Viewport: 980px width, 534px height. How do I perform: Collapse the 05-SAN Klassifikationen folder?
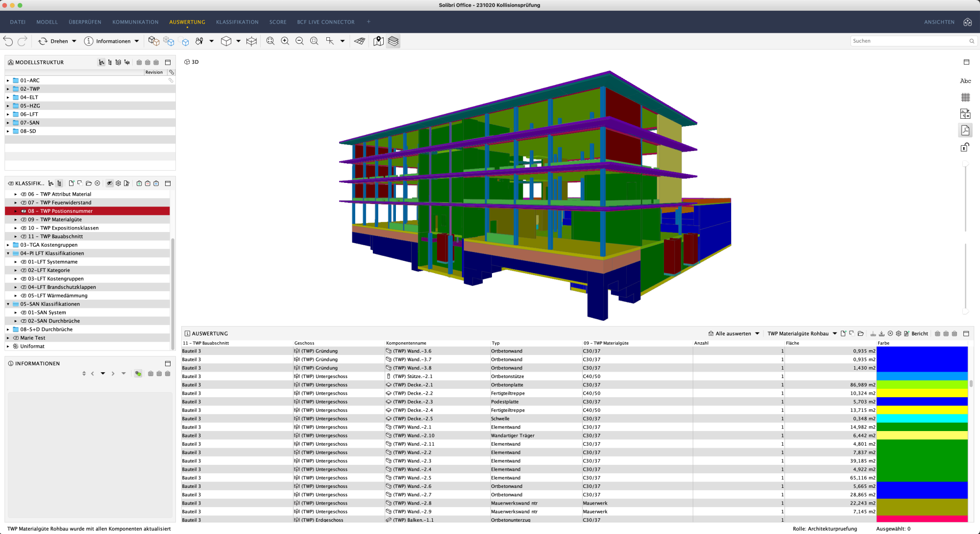pyautogui.click(x=8, y=304)
